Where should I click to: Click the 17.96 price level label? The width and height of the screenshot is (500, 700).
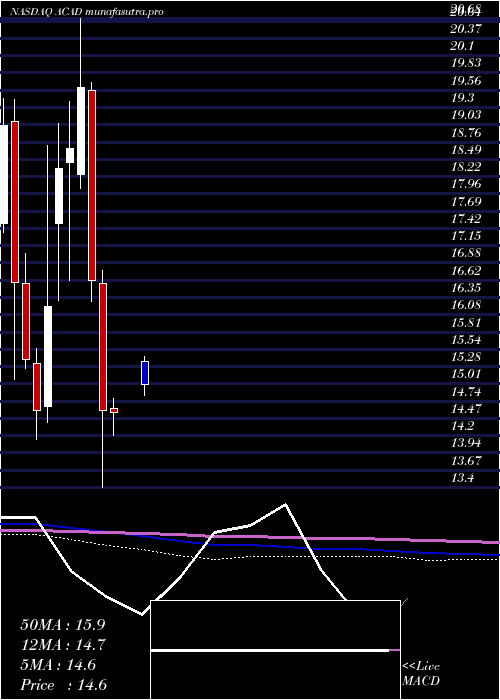467,184
